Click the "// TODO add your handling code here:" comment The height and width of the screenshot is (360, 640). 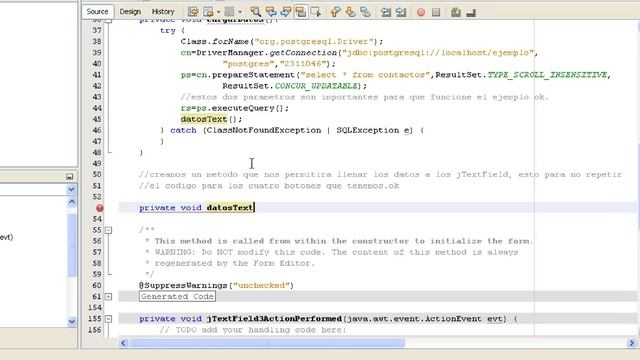[253, 330]
